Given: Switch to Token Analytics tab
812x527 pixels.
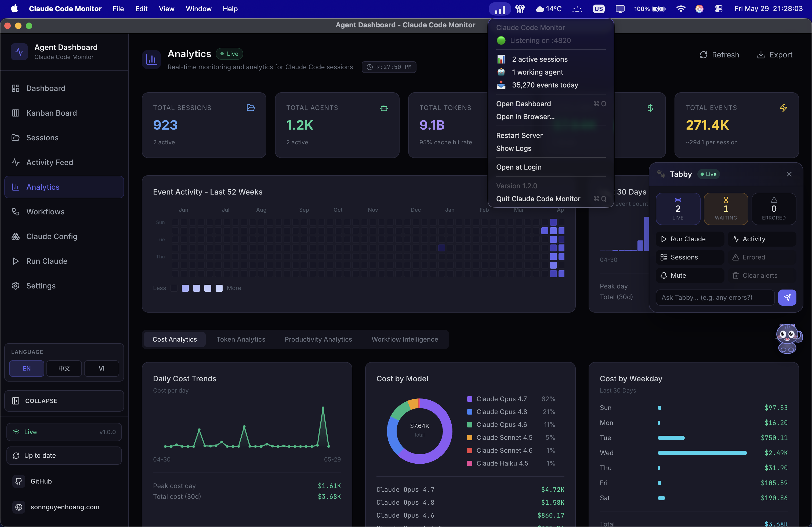Looking at the screenshot, I should (x=241, y=339).
